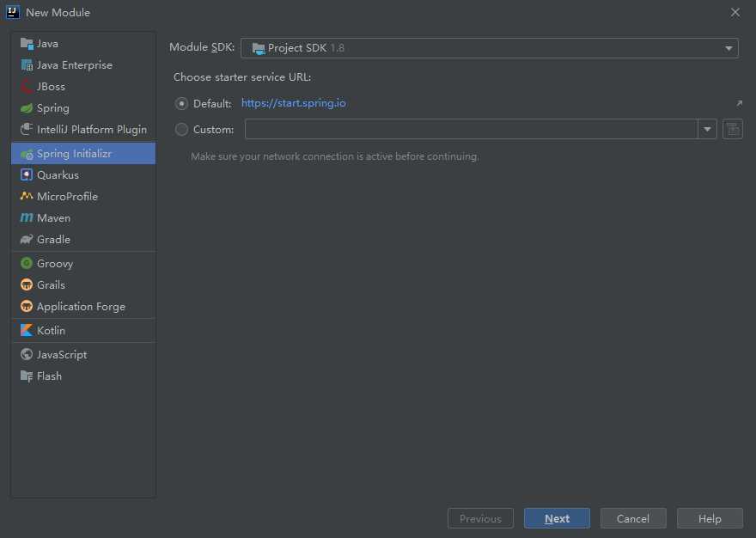Click the Project SDK folder icon
756x538 pixels.
[259, 48]
